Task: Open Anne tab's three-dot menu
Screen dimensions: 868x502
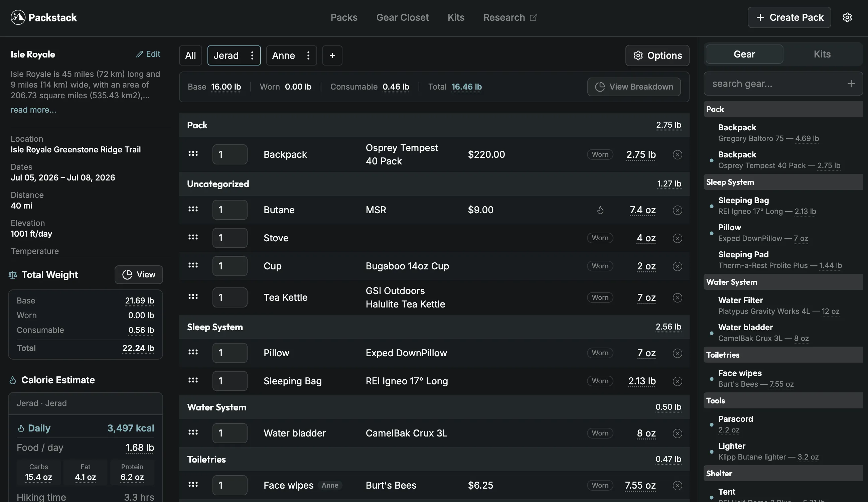Action: (308, 55)
